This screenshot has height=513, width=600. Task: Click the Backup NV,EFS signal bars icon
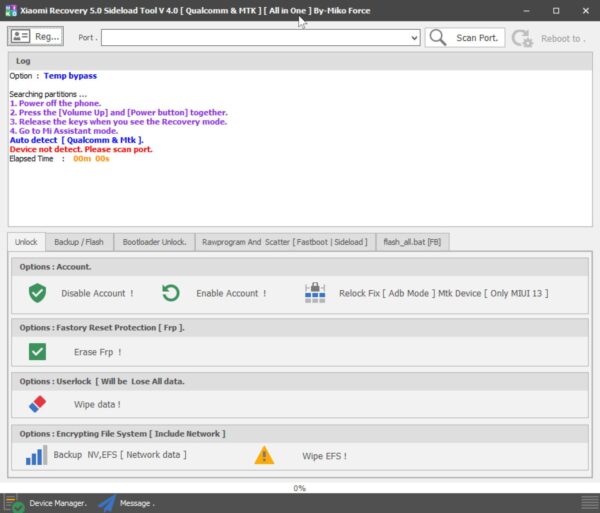[36, 456]
